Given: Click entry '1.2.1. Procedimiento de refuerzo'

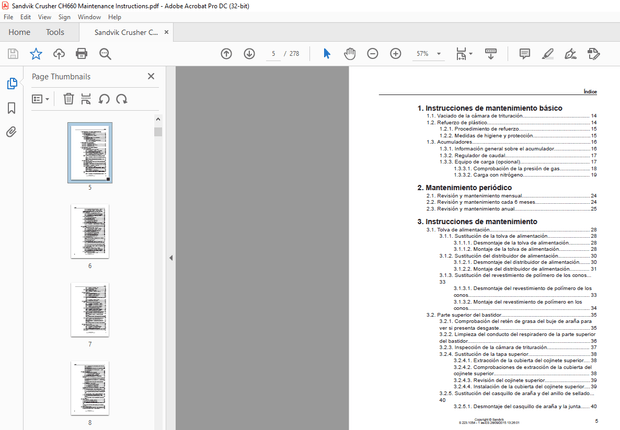Looking at the screenshot, I should [479, 129].
